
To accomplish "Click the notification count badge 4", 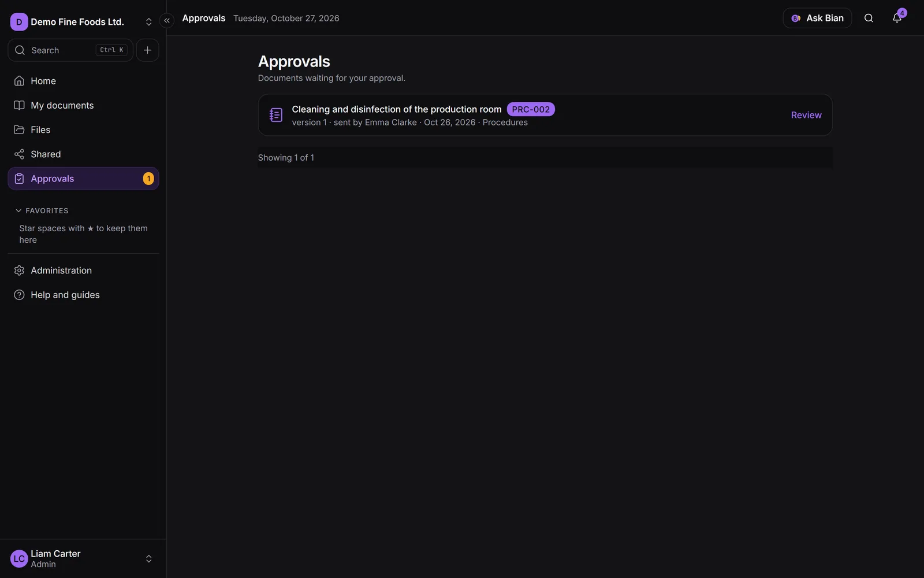I will pyautogui.click(x=902, y=13).
